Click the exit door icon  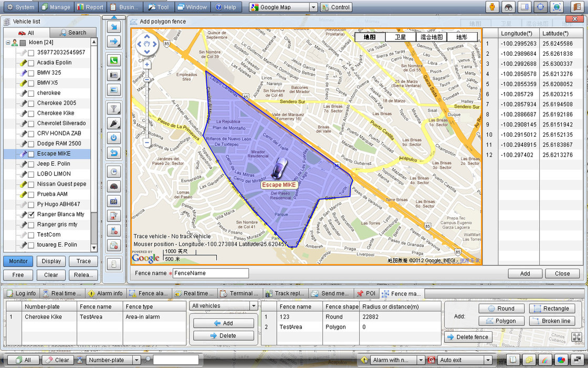576,7
